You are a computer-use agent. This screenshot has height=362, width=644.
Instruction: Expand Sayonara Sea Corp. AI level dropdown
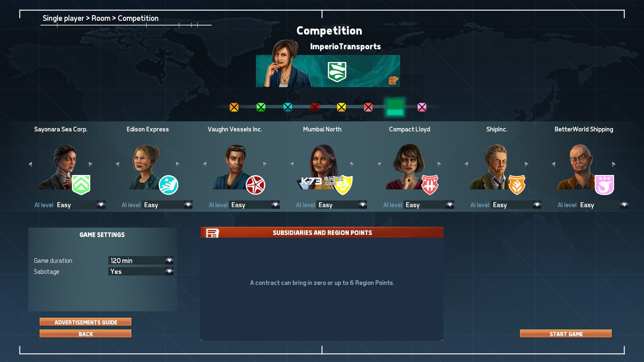coord(100,205)
